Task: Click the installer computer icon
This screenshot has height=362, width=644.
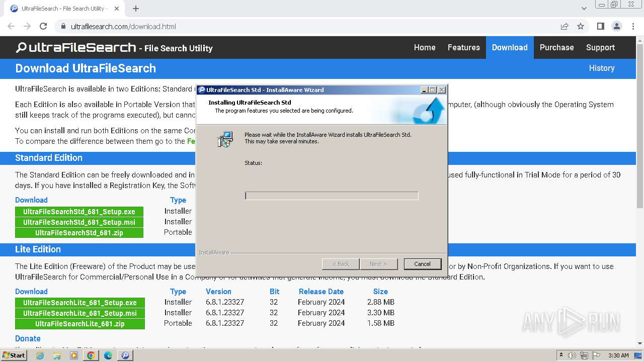Action: point(225,139)
